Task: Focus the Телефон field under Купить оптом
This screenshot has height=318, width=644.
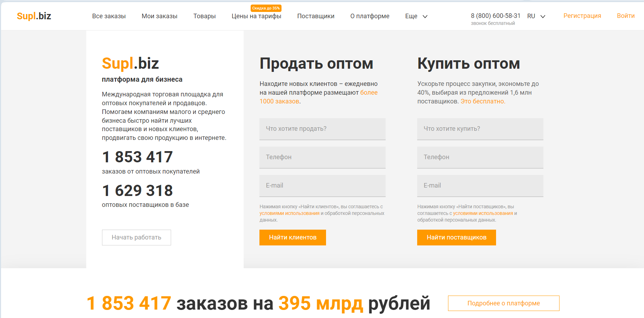Action: tap(480, 157)
